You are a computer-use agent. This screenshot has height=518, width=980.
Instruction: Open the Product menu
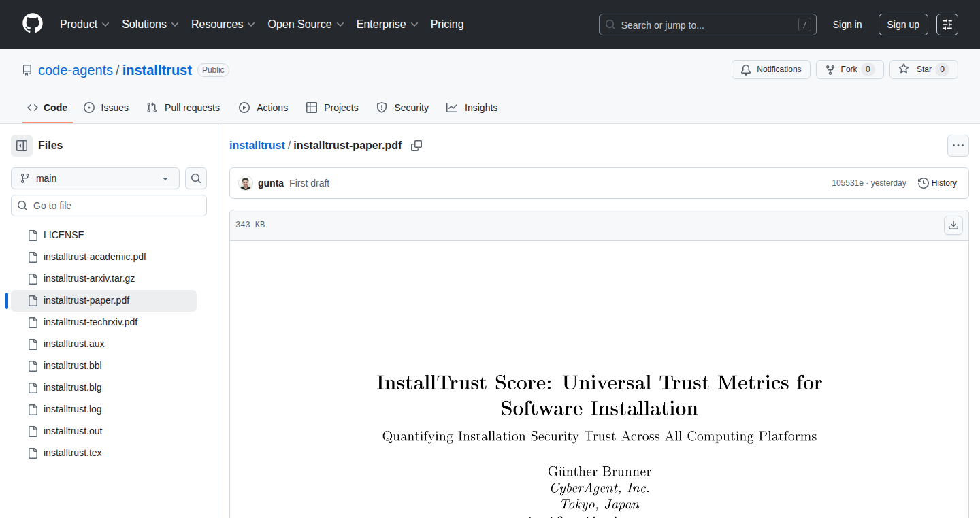pyautogui.click(x=84, y=25)
